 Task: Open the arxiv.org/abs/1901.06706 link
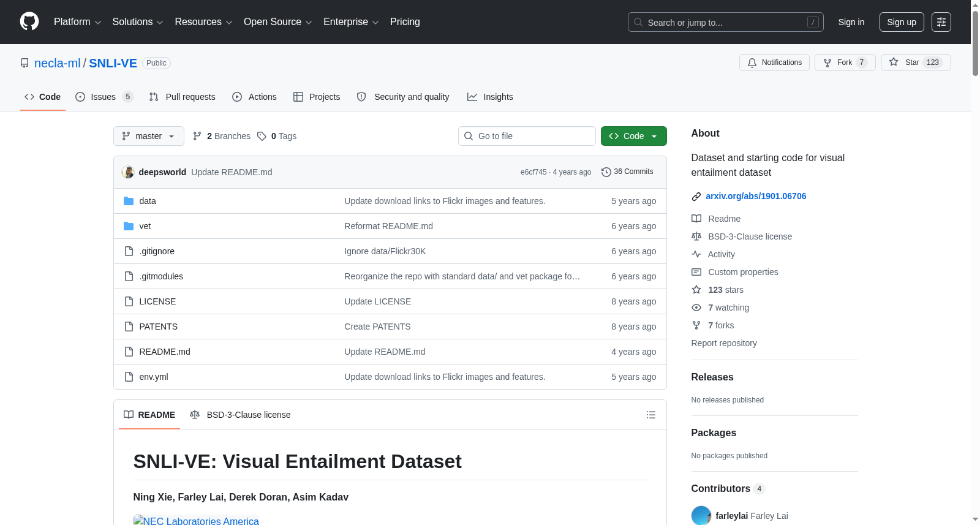[x=756, y=196]
